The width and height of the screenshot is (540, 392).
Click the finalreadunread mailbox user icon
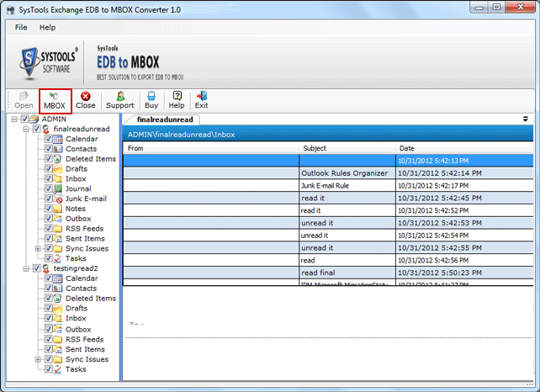pos(45,129)
